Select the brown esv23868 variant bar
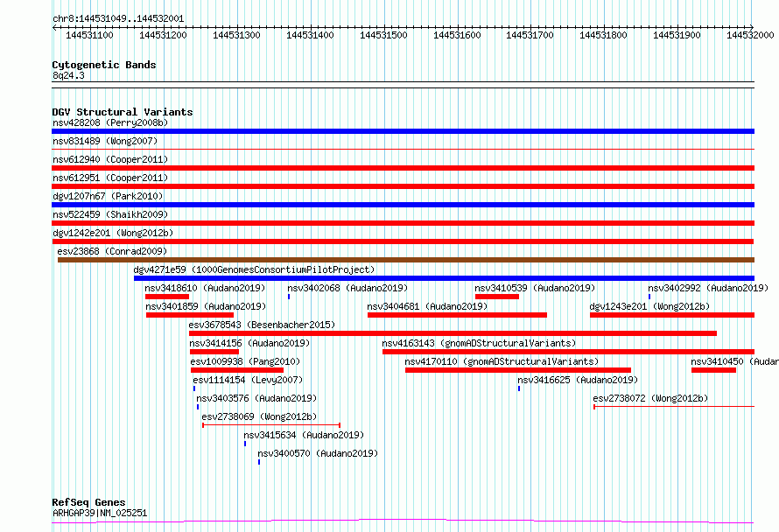 pos(406,260)
